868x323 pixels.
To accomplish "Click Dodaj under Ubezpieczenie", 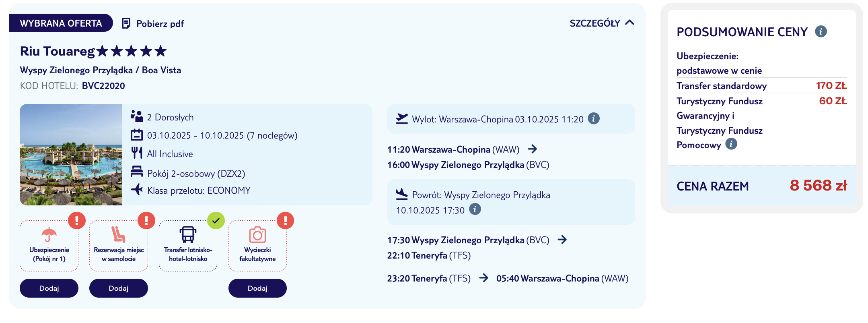I will pyautogui.click(x=49, y=288).
